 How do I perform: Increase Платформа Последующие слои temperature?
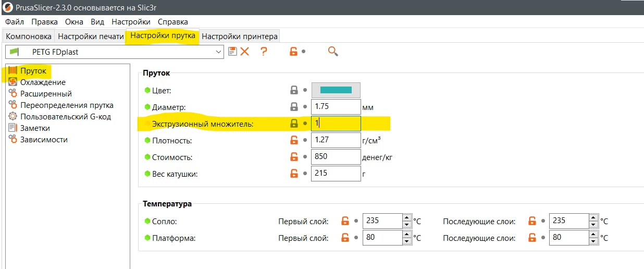pyautogui.click(x=594, y=234)
